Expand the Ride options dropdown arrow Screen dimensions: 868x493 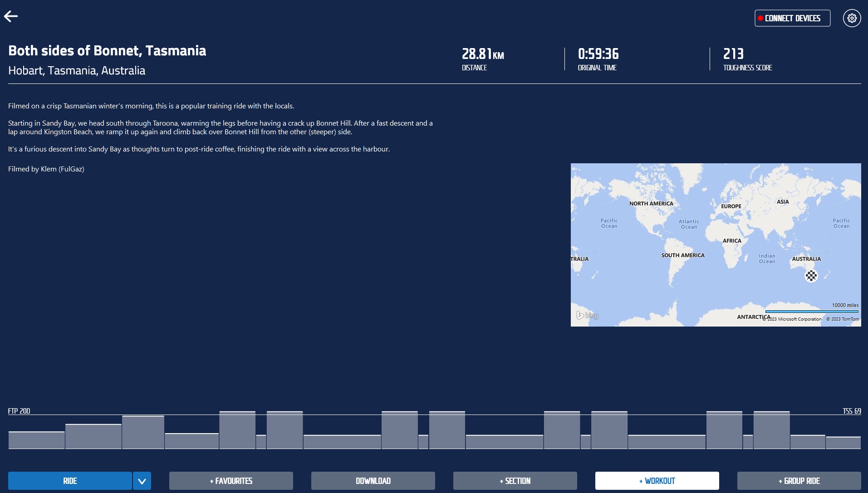click(x=142, y=481)
